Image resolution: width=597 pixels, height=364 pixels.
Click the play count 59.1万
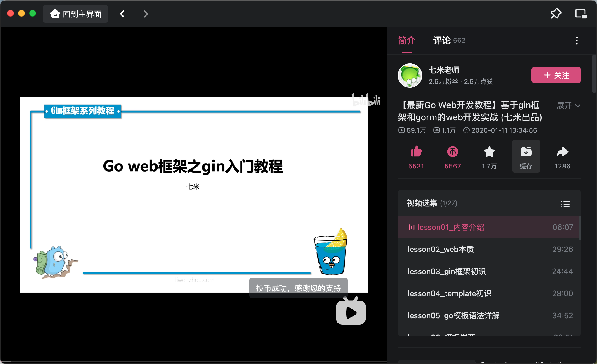(412, 130)
